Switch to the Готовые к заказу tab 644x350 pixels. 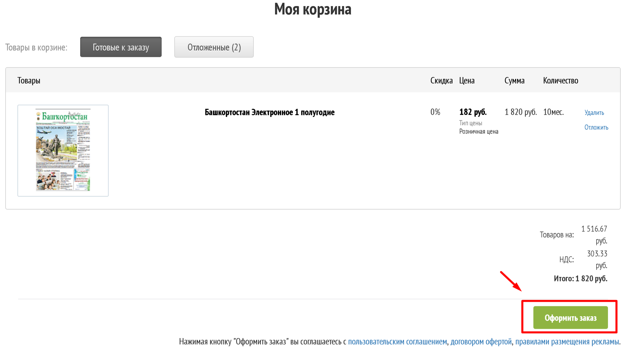(x=121, y=47)
